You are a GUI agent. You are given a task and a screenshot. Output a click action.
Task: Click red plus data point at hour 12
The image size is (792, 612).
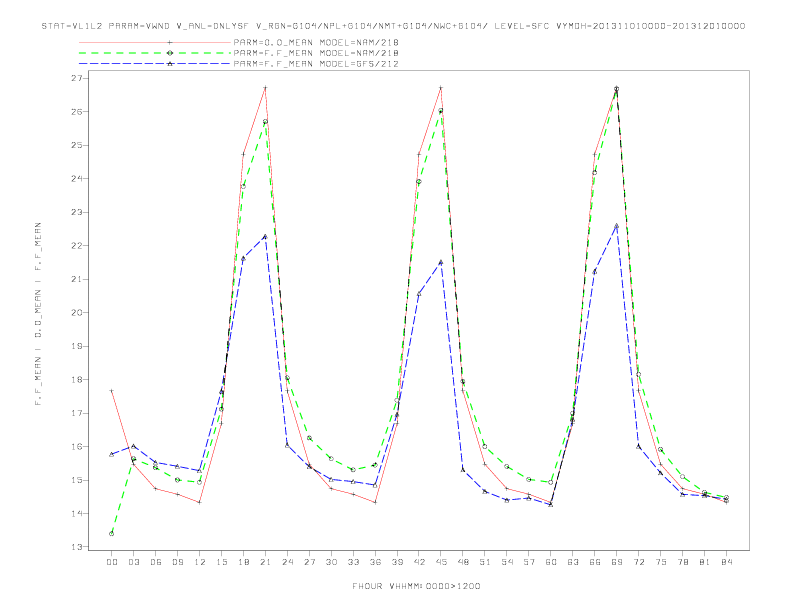coord(200,502)
